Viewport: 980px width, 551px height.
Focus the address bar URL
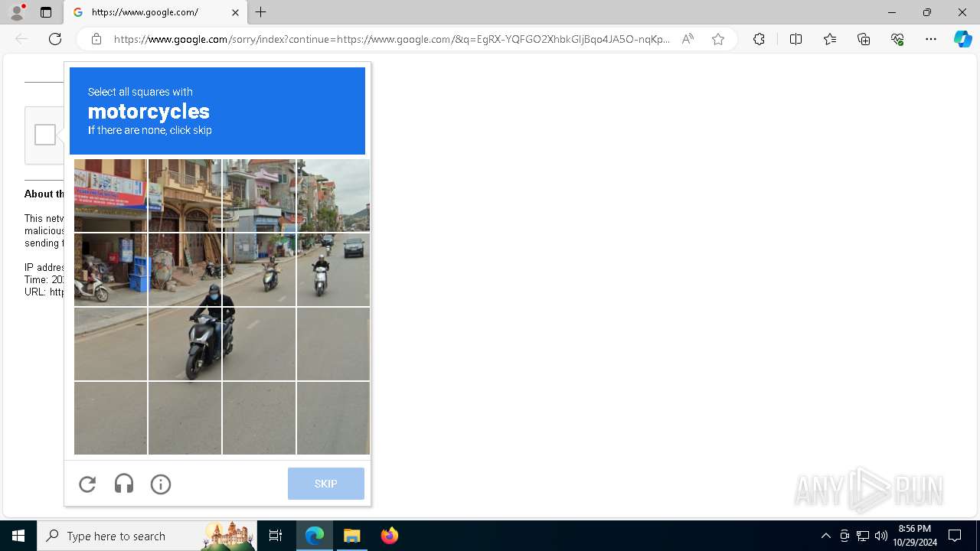click(391, 39)
